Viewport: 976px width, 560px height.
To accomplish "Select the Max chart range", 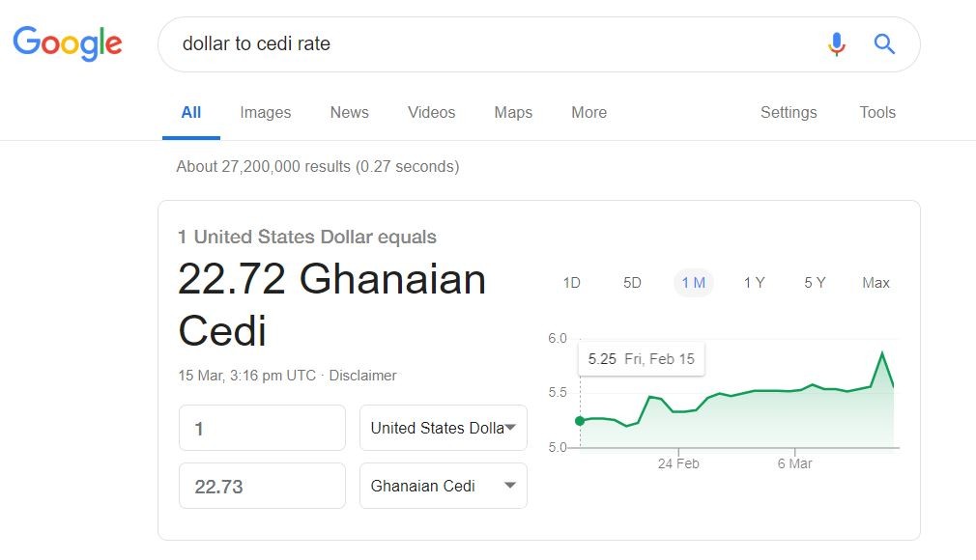I will 876,282.
